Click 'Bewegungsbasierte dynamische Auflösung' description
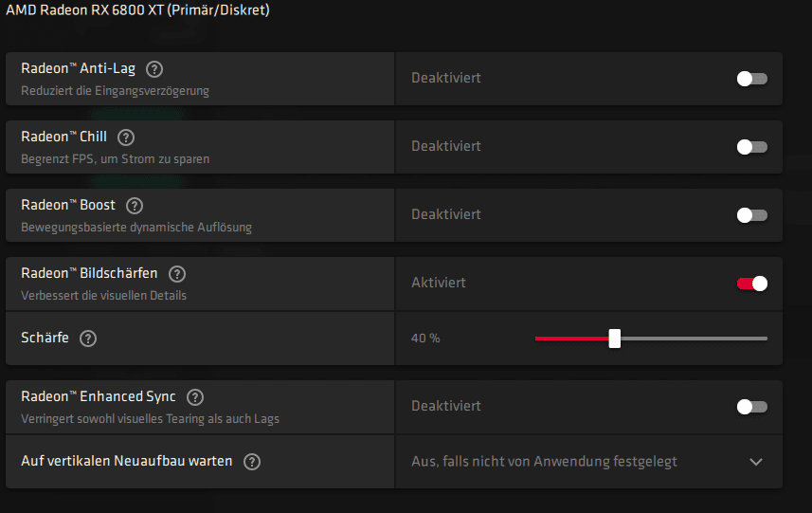 pyautogui.click(x=136, y=228)
